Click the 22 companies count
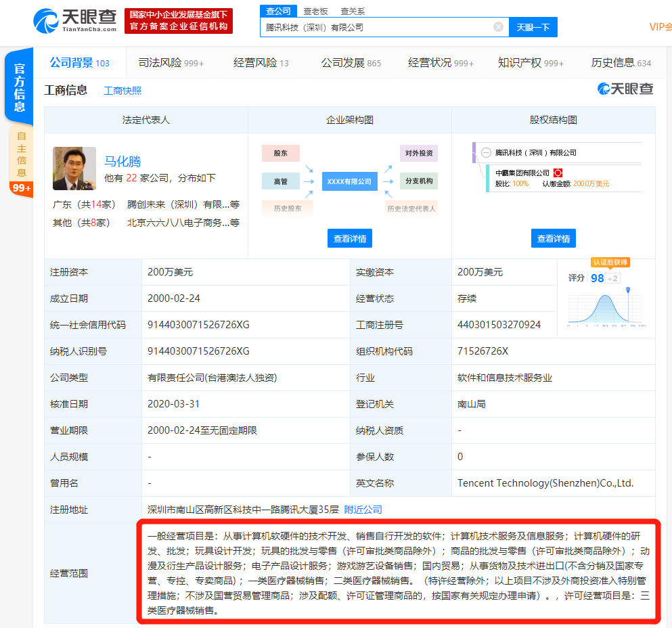 (131, 178)
